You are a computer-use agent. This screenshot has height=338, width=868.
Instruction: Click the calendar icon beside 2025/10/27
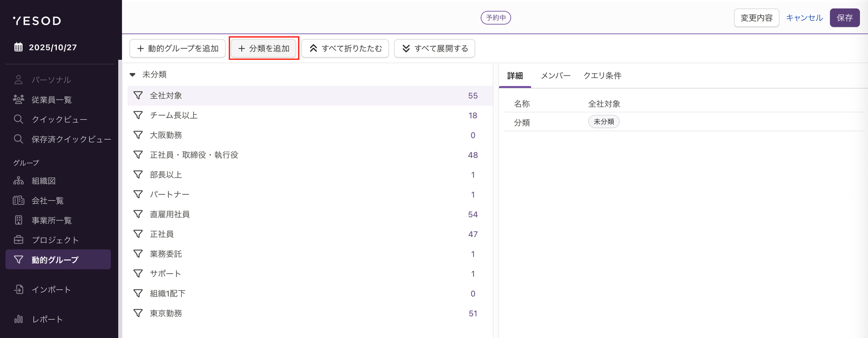point(18,47)
